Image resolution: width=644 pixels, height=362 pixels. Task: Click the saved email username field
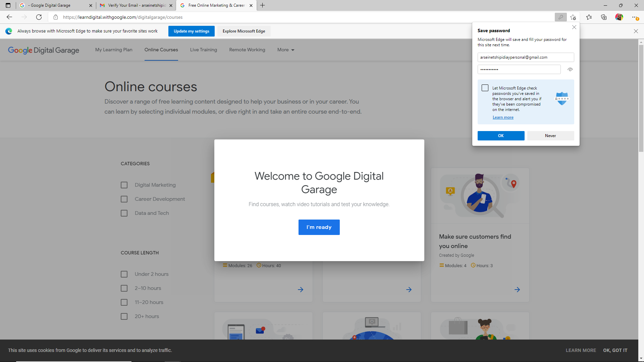tap(526, 57)
